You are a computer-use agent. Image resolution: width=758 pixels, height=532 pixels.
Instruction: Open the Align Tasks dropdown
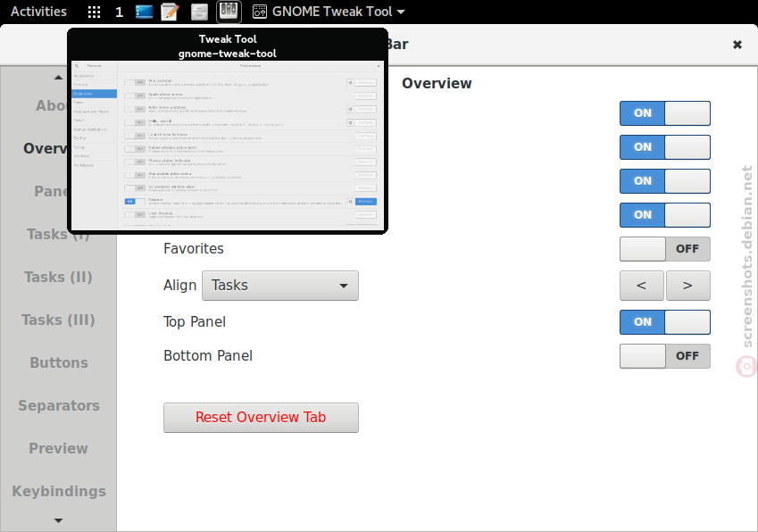(280, 286)
